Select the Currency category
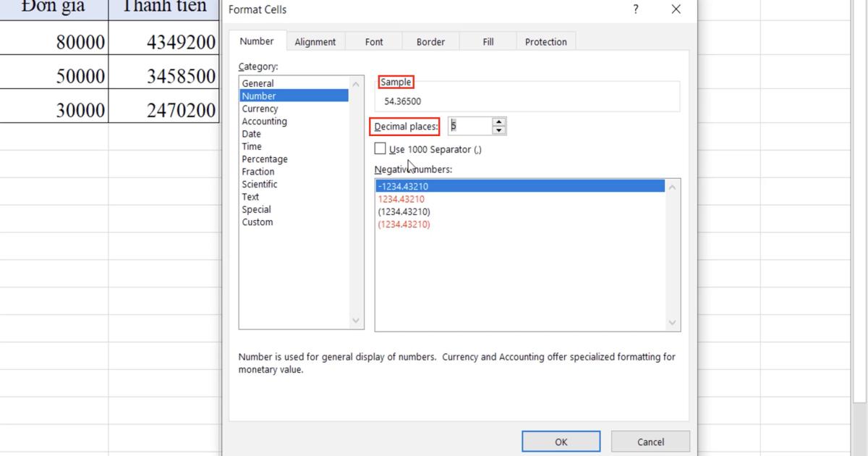The height and width of the screenshot is (456, 868). coord(259,108)
